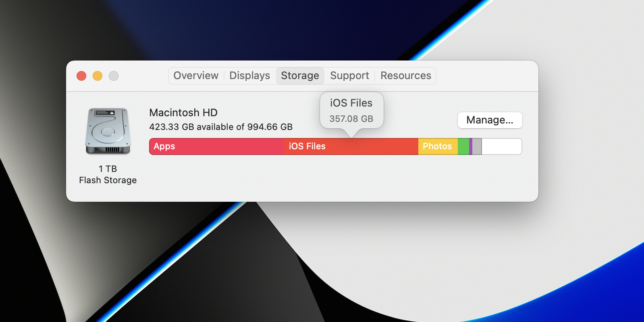The height and width of the screenshot is (322, 644).
Task: Select the iOS Files storage segment
Action: (351, 146)
